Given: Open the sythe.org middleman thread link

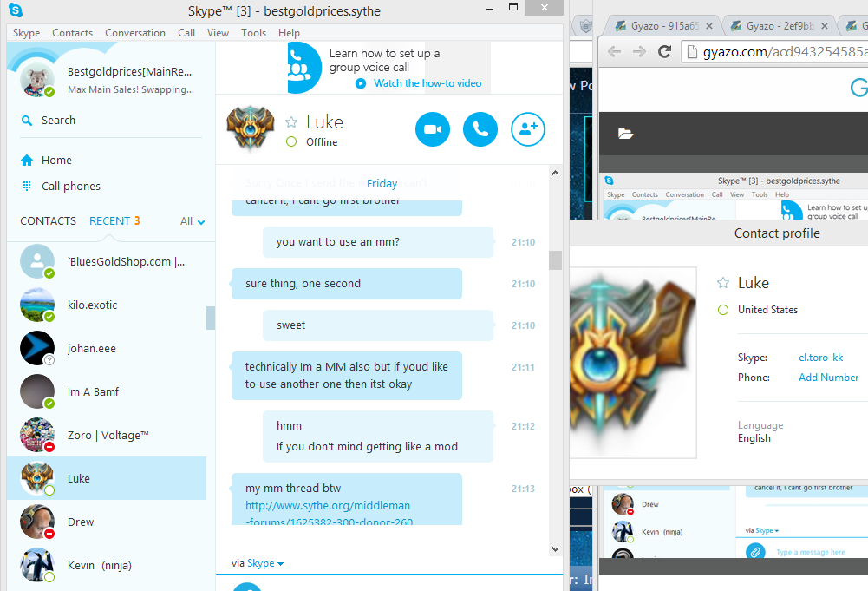Looking at the screenshot, I should point(329,514).
